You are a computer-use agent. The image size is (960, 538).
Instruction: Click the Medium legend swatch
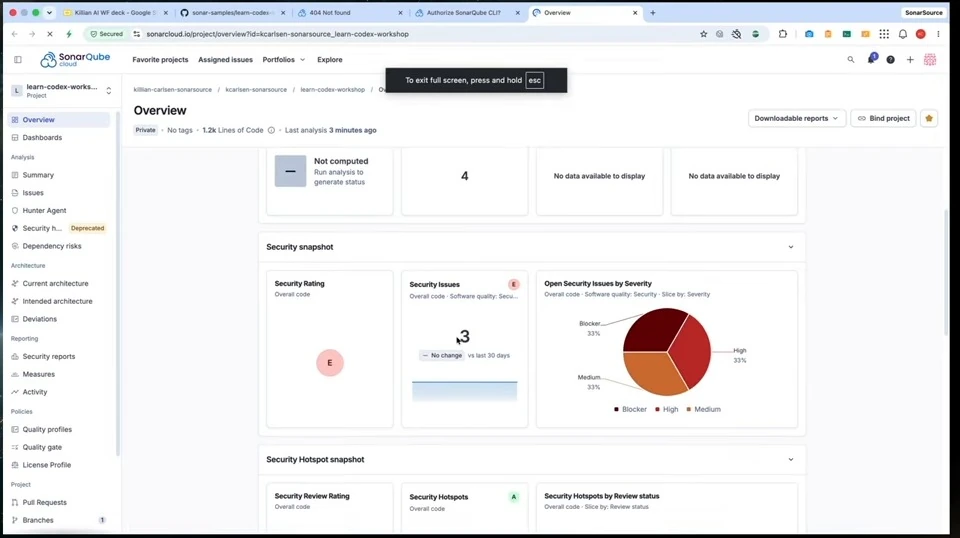[689, 409]
